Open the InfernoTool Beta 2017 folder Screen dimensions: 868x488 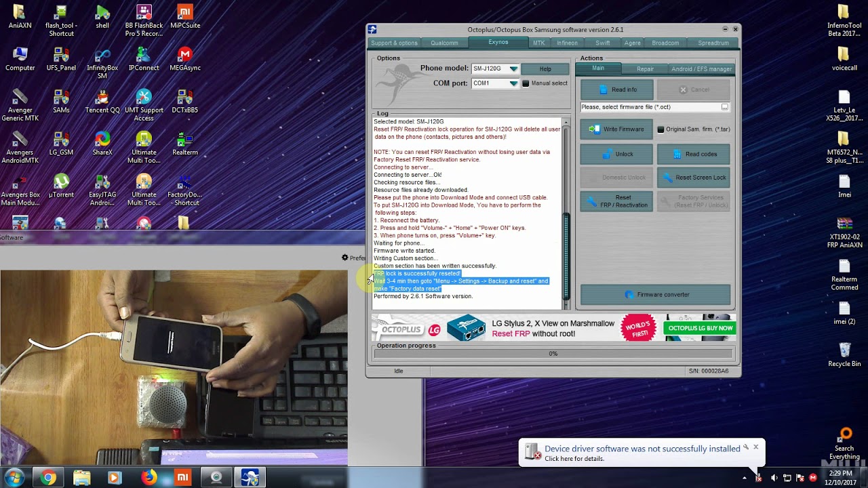[x=844, y=21]
